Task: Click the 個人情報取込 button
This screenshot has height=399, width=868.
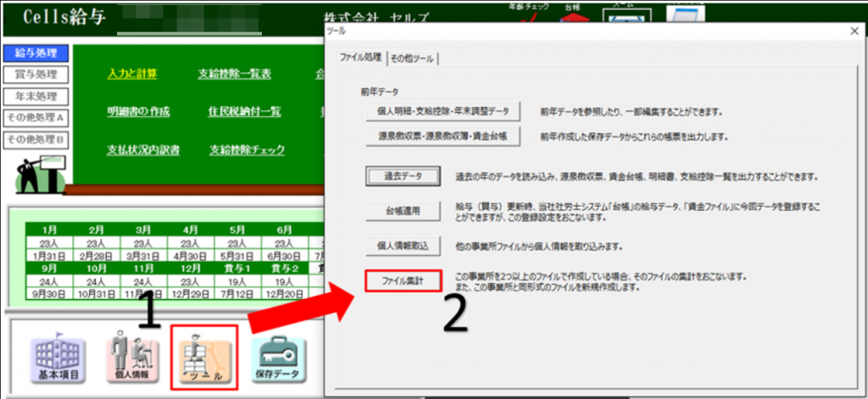Action: 403,246
